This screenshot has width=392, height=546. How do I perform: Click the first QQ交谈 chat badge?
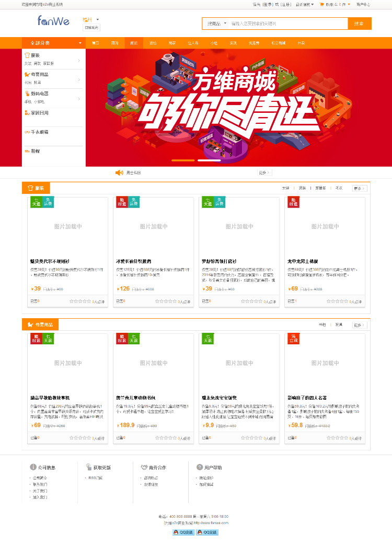point(183,532)
